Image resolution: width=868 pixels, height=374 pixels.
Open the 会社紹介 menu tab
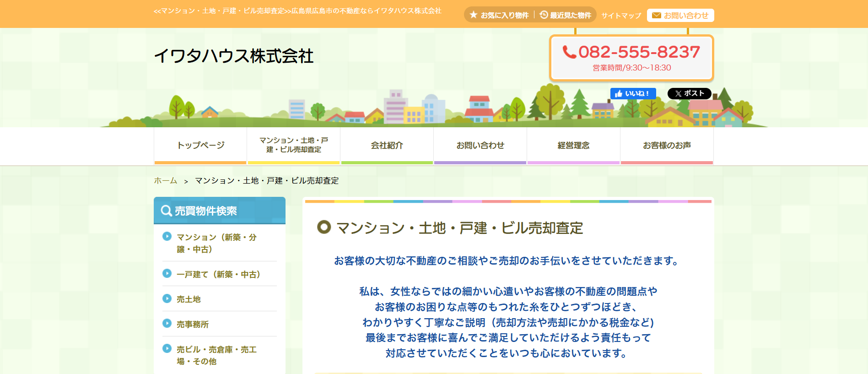[387, 146]
